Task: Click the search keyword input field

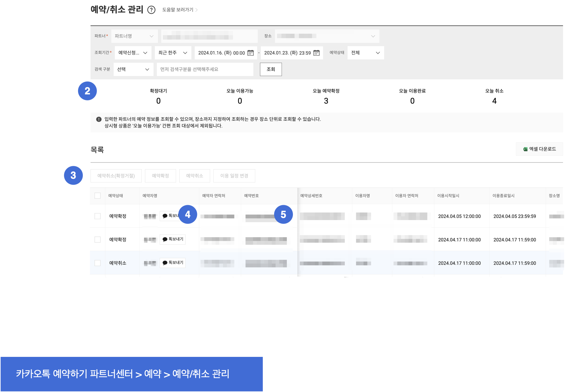Action: (205, 69)
